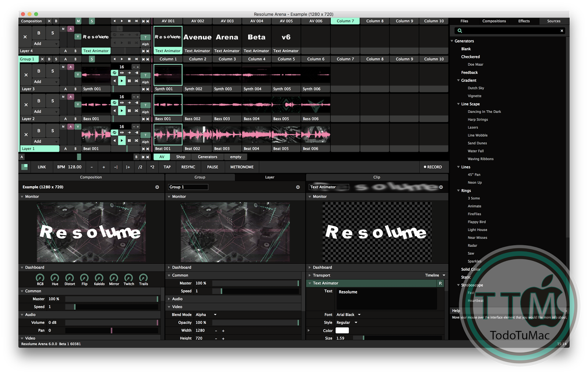Open the Files tab
The height and width of the screenshot is (374, 588).
(465, 21)
